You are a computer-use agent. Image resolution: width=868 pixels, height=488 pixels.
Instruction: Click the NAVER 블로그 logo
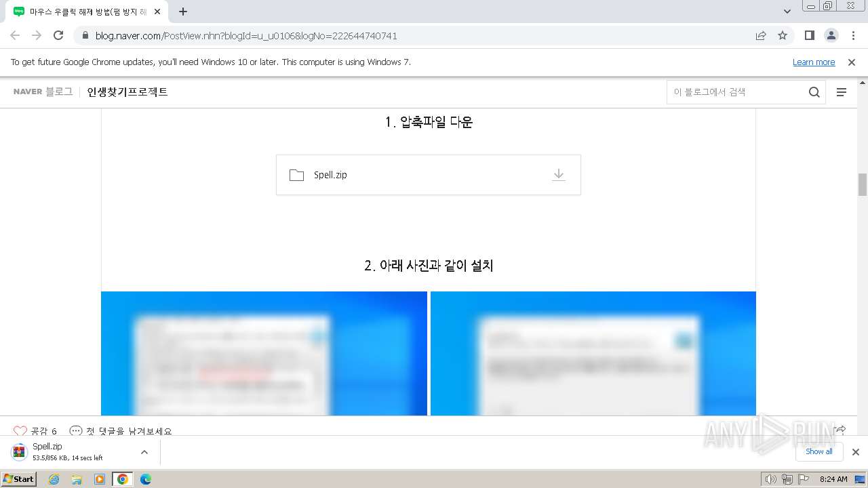pyautogui.click(x=43, y=91)
